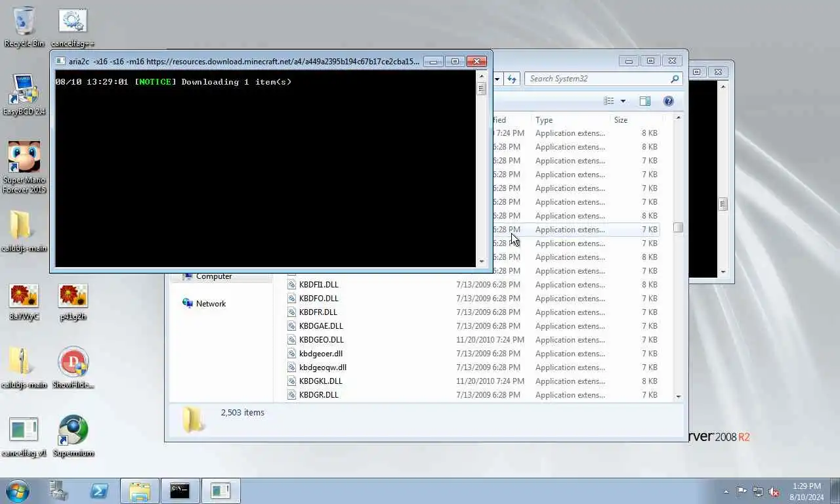Select the KBDGKL.DLL file

tap(321, 381)
